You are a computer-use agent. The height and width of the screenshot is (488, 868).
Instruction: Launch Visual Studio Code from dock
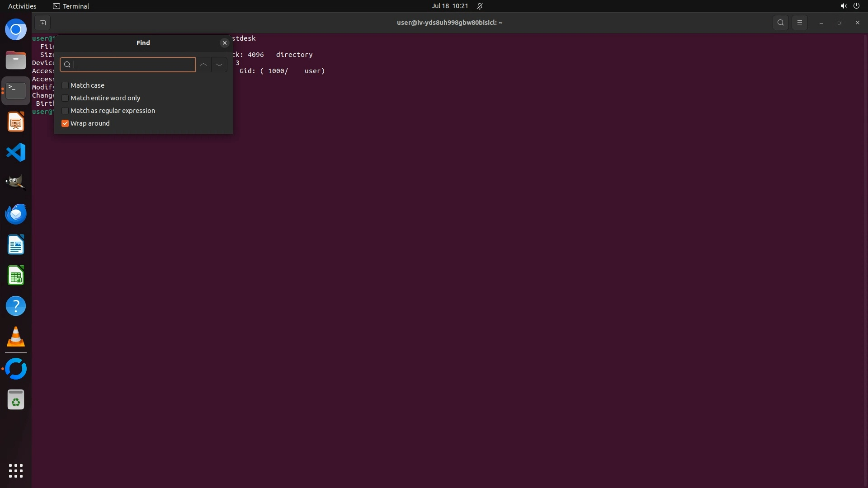[16, 152]
